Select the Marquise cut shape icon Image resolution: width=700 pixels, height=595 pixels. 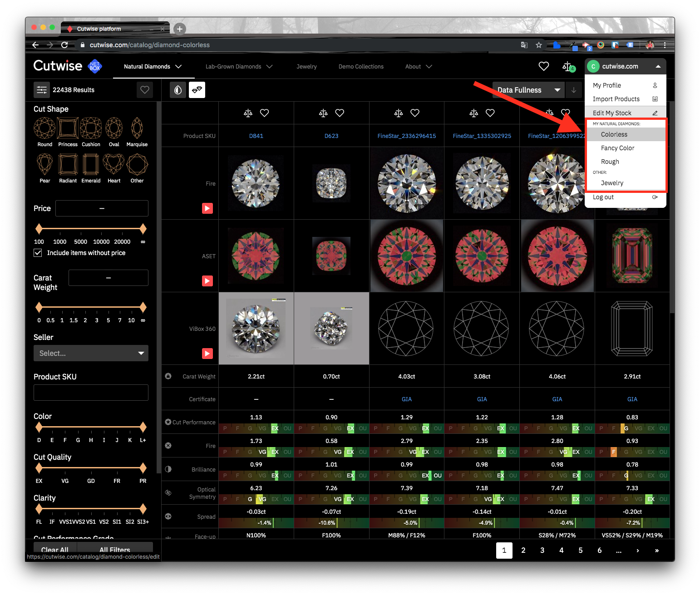tap(137, 128)
